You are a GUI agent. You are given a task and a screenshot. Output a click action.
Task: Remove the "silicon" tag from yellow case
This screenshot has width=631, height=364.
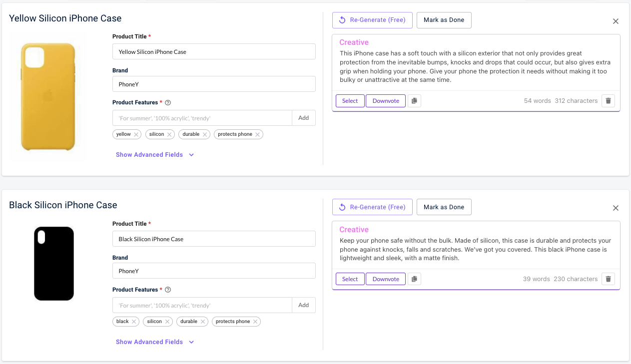coord(169,134)
